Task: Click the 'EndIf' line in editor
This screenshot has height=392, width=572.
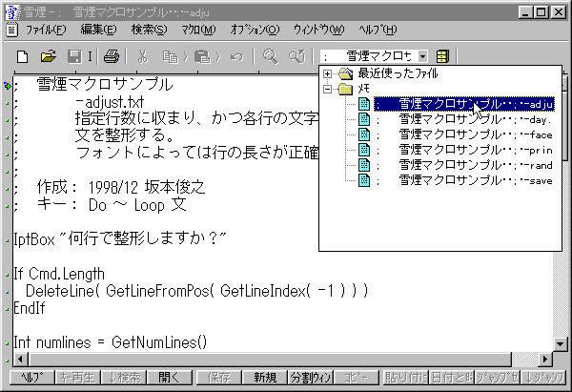Action: click(x=30, y=308)
